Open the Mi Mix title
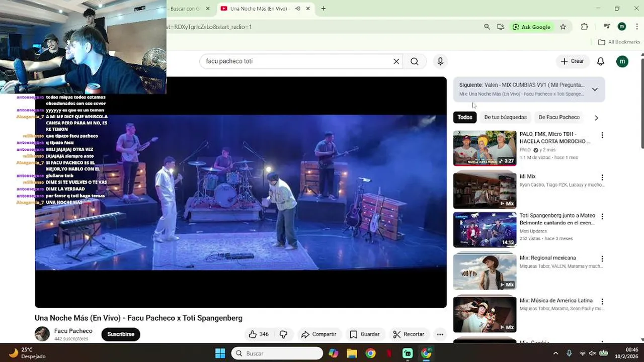 [527, 176]
